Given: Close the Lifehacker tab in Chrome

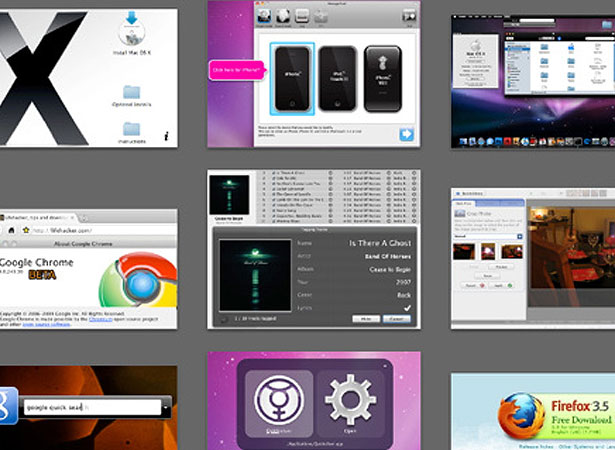Looking at the screenshot, I should point(72,218).
